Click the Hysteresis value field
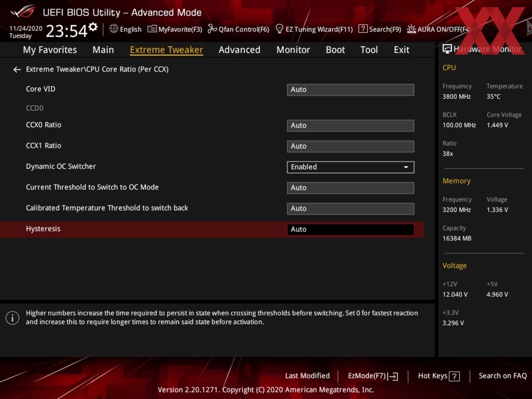 click(350, 229)
